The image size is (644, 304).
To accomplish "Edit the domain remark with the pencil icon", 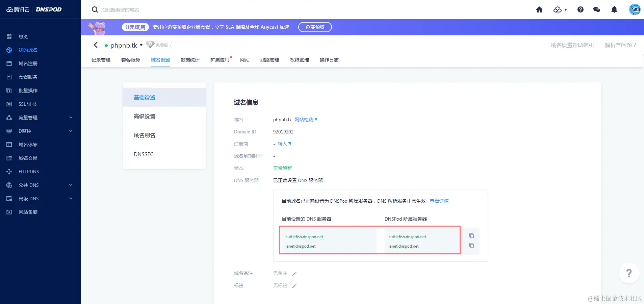I will tap(294, 274).
